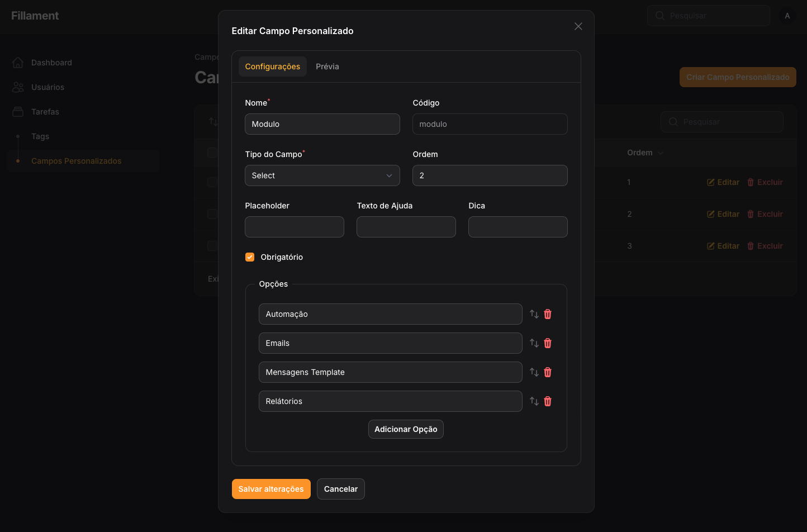This screenshot has width=807, height=532.
Task: Click reorder arrows for Relátorios option
Action: (x=534, y=401)
